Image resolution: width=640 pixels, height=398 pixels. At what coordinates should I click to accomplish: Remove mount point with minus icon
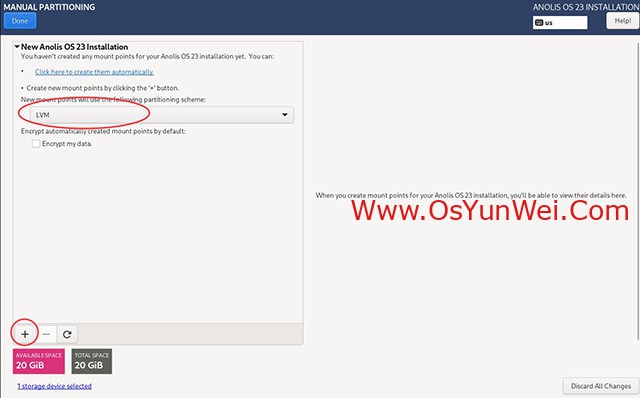[x=46, y=334]
